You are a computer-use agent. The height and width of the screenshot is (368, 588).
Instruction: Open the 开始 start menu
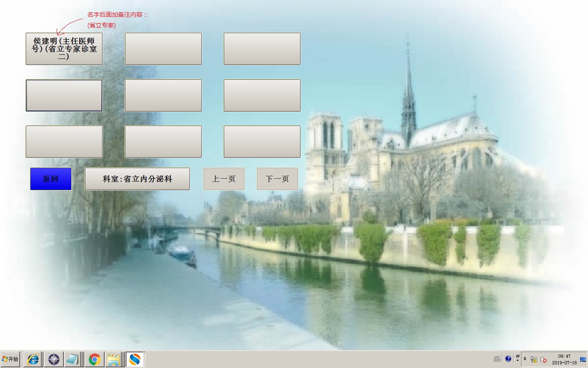[x=10, y=359]
